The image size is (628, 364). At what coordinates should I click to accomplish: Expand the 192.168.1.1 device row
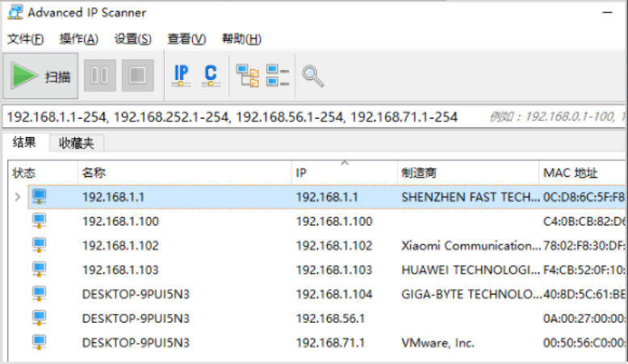click(18, 196)
